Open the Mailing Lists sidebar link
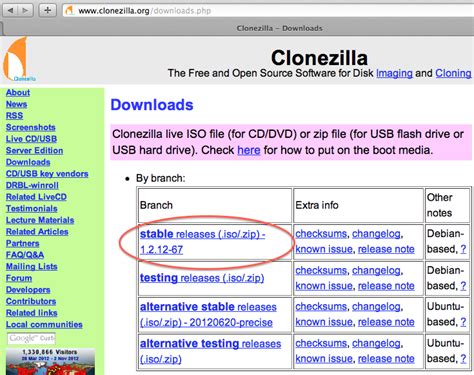This screenshot has height=375, width=474. [x=32, y=267]
